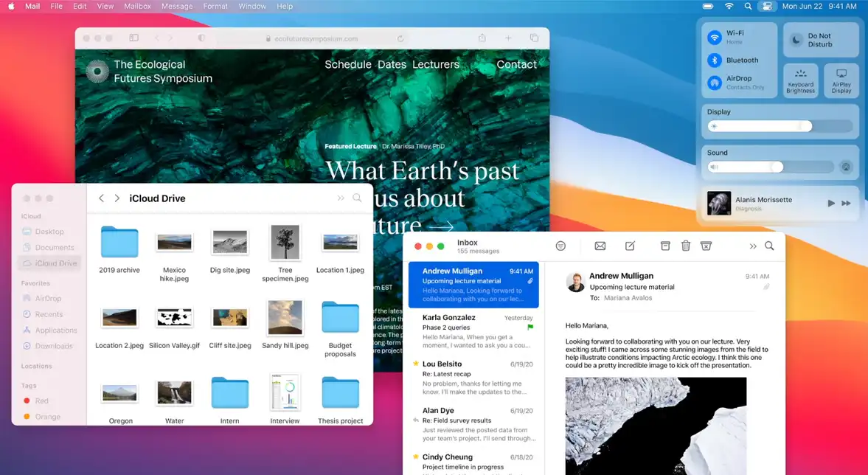Open the Mail menu in menu bar
Image resolution: width=868 pixels, height=475 pixels.
pyautogui.click(x=32, y=6)
